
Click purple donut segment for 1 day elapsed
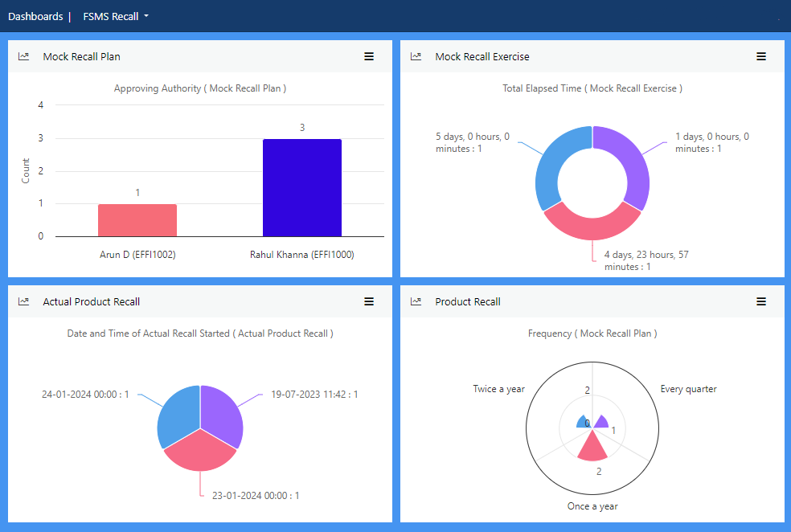[631, 165]
